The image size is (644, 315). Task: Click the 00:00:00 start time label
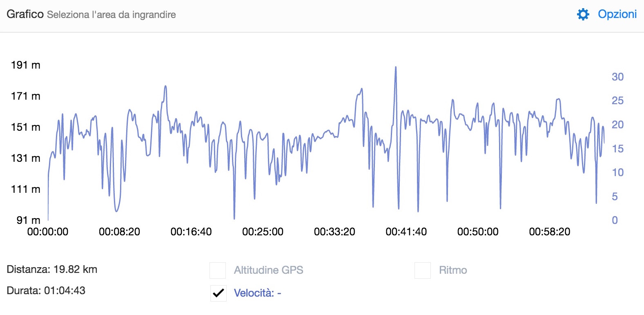tap(48, 232)
